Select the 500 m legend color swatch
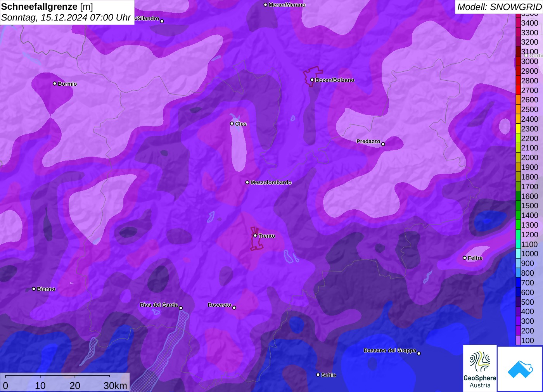The width and height of the screenshot is (543, 392). tap(518, 302)
